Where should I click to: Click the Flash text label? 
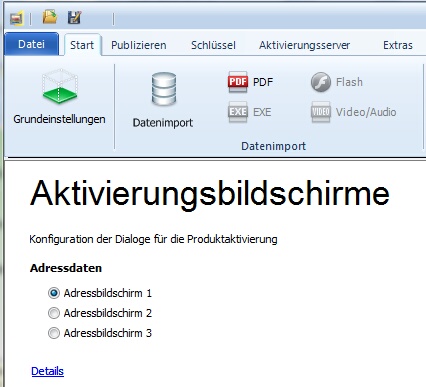tap(349, 82)
